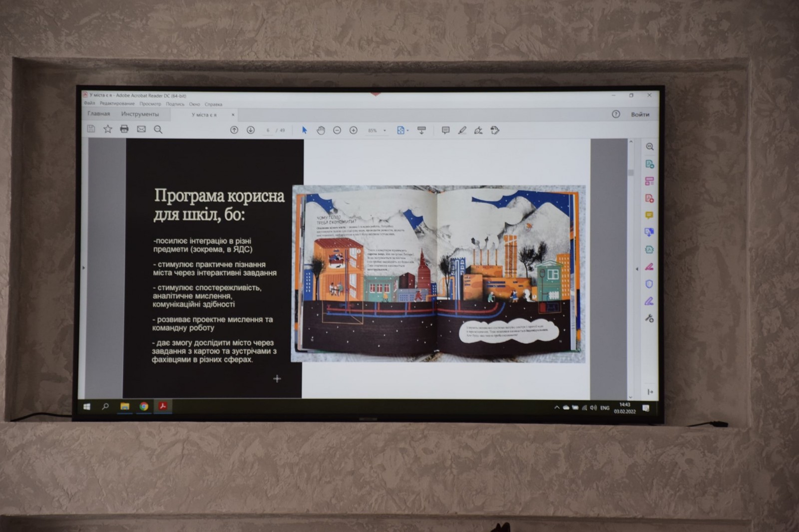Click the vertical scrollbar thumb
Viewport: 799px width, 532px height.
pyautogui.click(x=631, y=173)
